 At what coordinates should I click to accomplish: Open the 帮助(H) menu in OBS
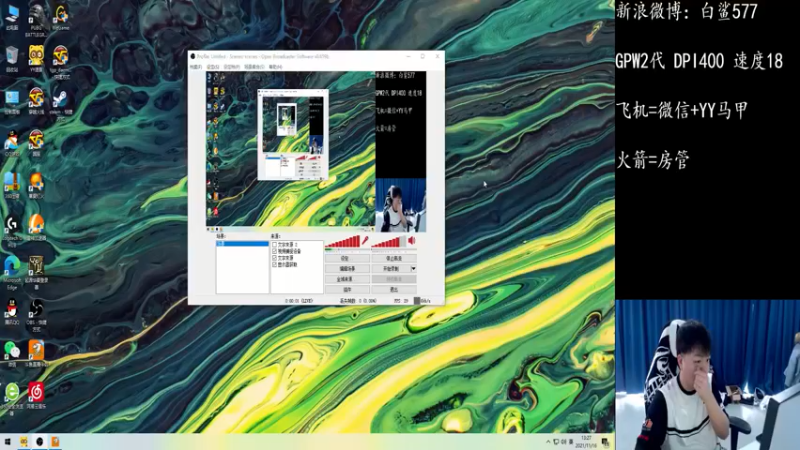(276, 67)
